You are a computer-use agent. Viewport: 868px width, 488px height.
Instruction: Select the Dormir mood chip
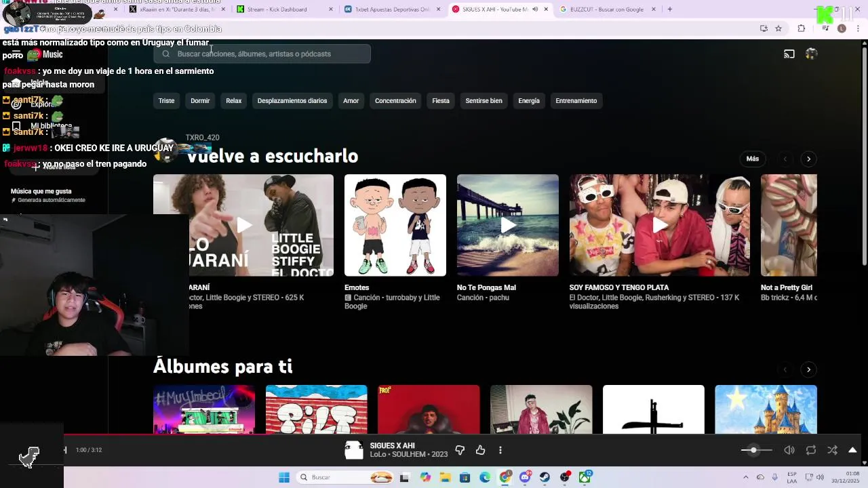tap(200, 101)
